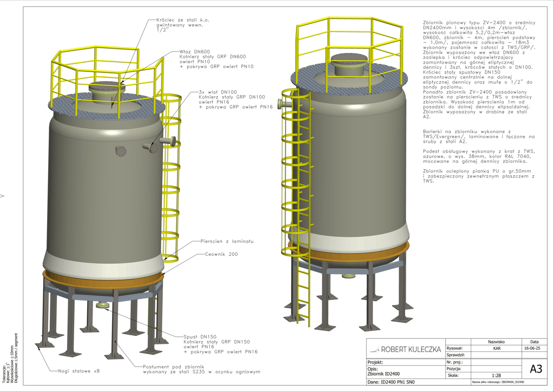Select the 'Spust DN150' annotation
This screenshot has width=554, height=392.
click(200, 336)
